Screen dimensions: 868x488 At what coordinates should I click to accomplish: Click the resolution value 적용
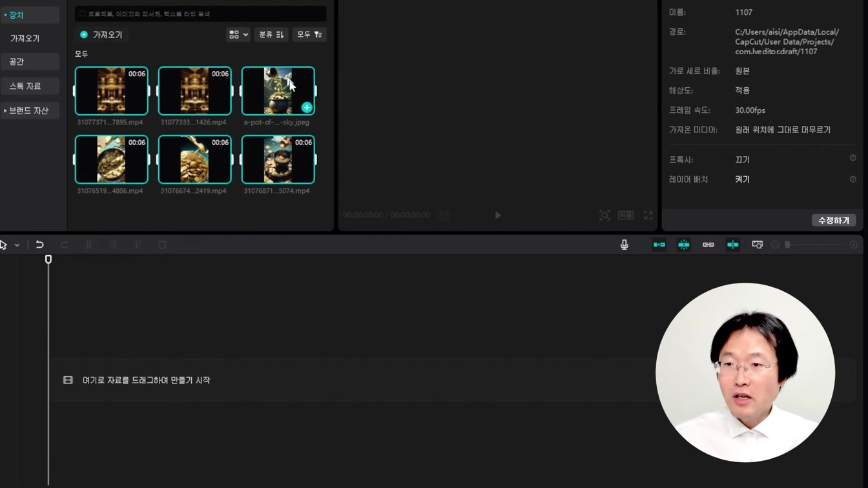[742, 91]
